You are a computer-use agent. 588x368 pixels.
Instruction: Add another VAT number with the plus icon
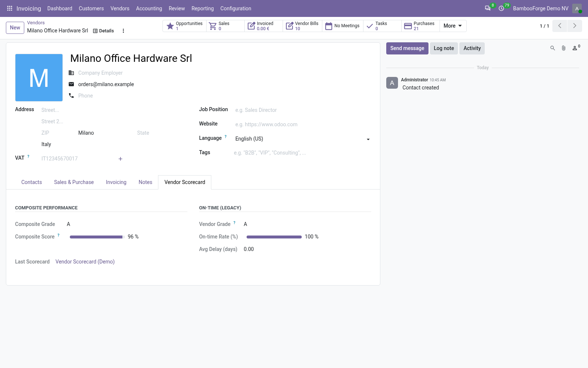pos(120,159)
